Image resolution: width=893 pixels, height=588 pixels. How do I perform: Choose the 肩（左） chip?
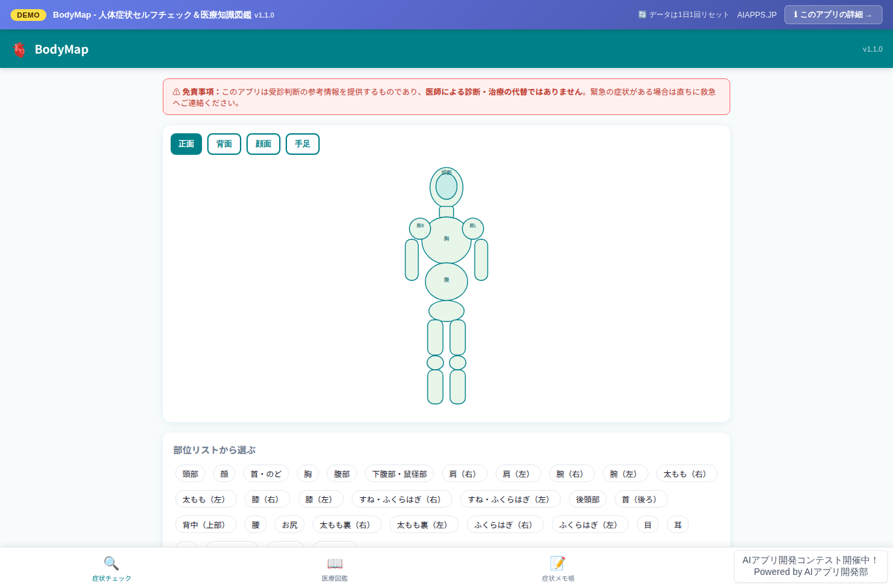[518, 474]
